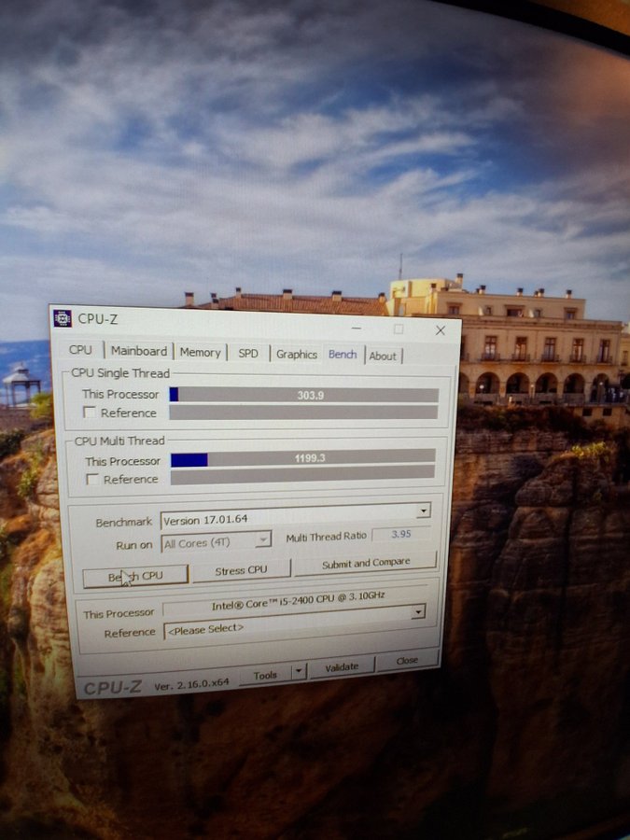Viewport: 630px width, 840px height.
Task: Open the Mainboard tab
Action: [139, 352]
